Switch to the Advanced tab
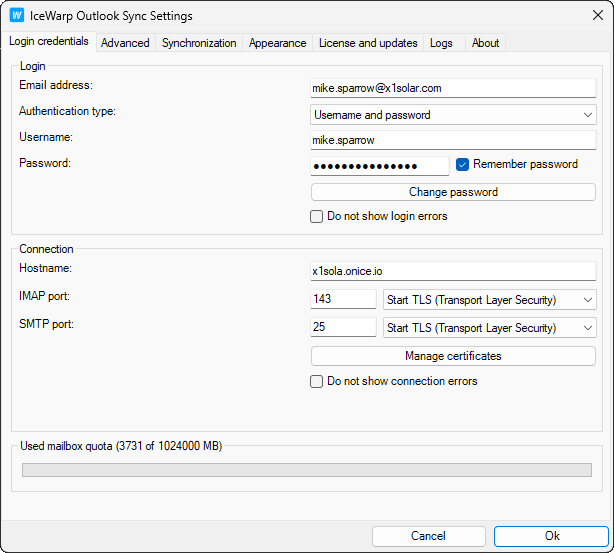This screenshot has width=615, height=553. click(x=125, y=43)
